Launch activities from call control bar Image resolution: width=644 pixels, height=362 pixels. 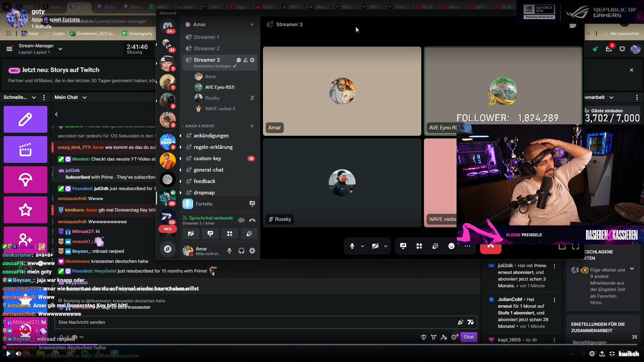(419, 246)
